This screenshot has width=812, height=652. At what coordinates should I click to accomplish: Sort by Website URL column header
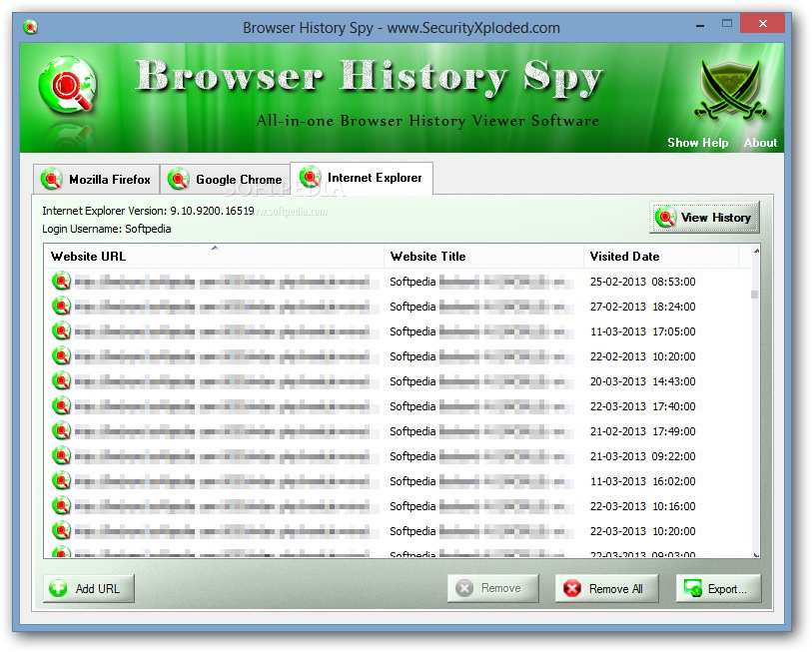pos(214,257)
